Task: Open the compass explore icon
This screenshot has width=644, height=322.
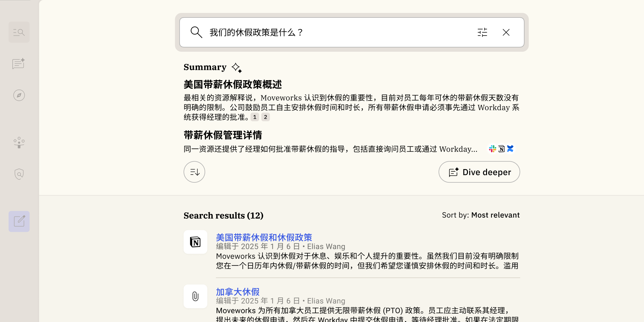Action: click(19, 95)
